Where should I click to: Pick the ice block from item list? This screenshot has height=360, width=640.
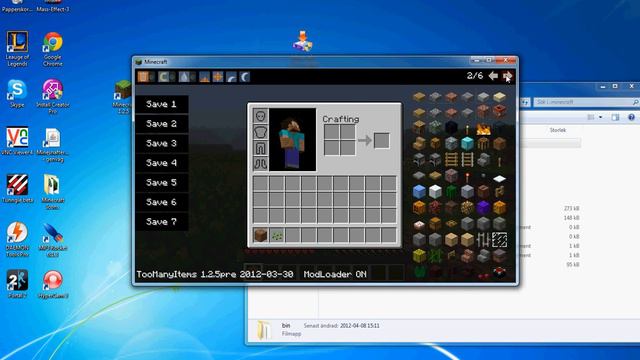pyautogui.click(x=419, y=191)
